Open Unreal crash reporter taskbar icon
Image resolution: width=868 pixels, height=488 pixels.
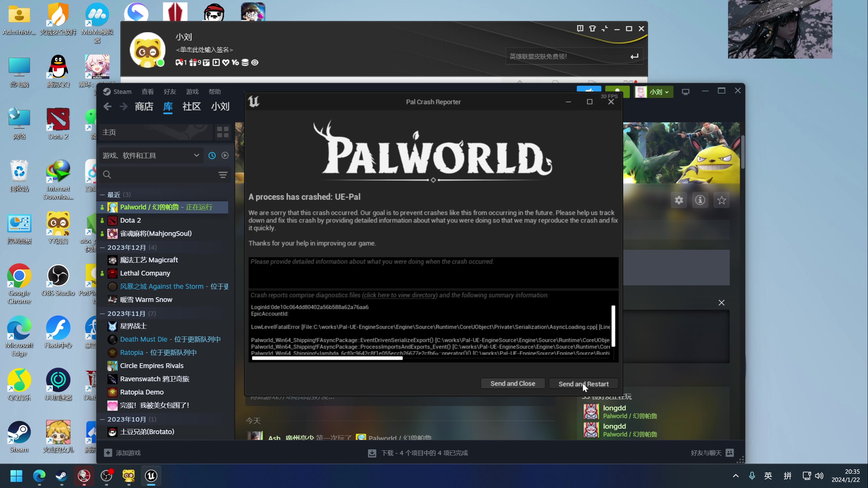(151, 476)
